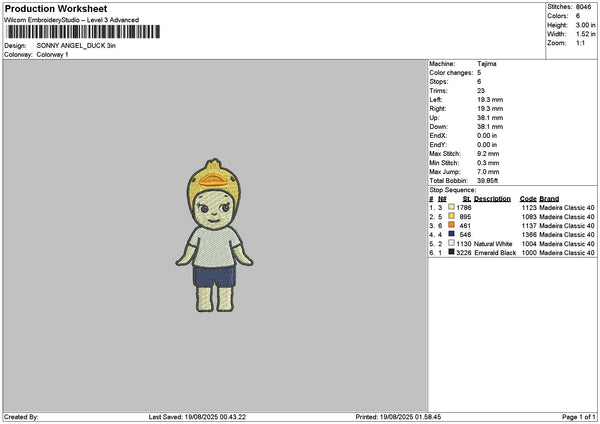The width and height of the screenshot is (600, 424).
Task: Click the stitches value 8046
Action: [x=584, y=7]
